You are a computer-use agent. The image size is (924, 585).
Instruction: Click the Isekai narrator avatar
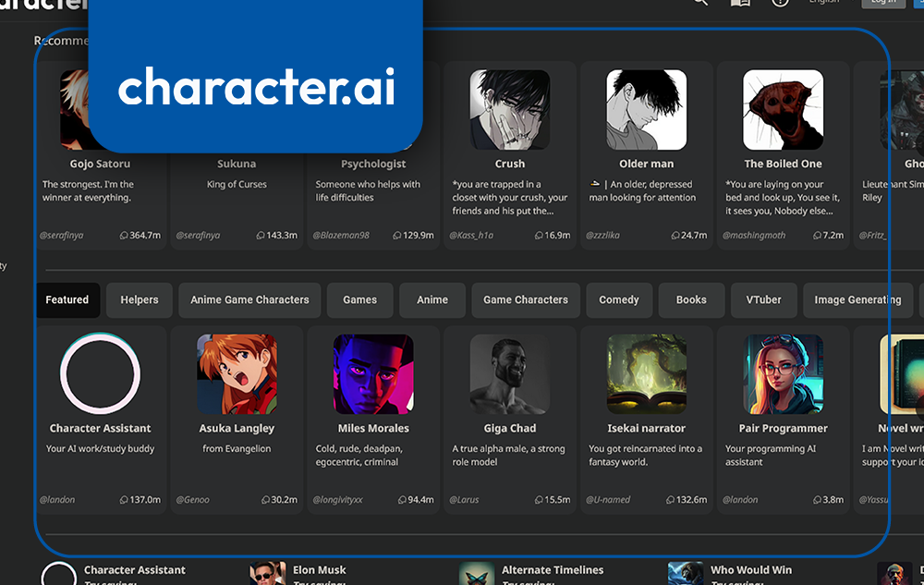point(646,373)
